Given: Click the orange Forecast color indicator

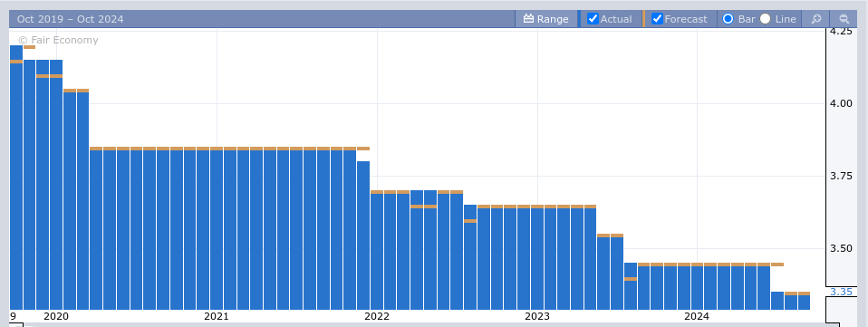Looking at the screenshot, I should pyautogui.click(x=644, y=19).
